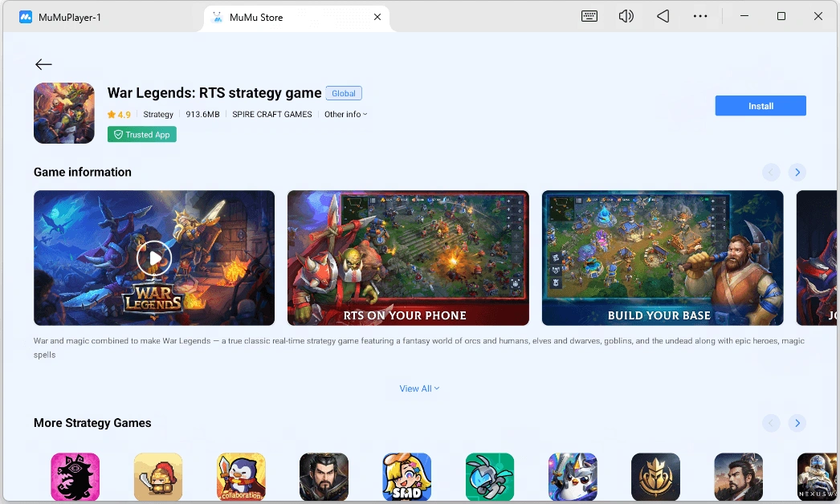Open the armored general portrait game icon
840x504 pixels.
738,477
